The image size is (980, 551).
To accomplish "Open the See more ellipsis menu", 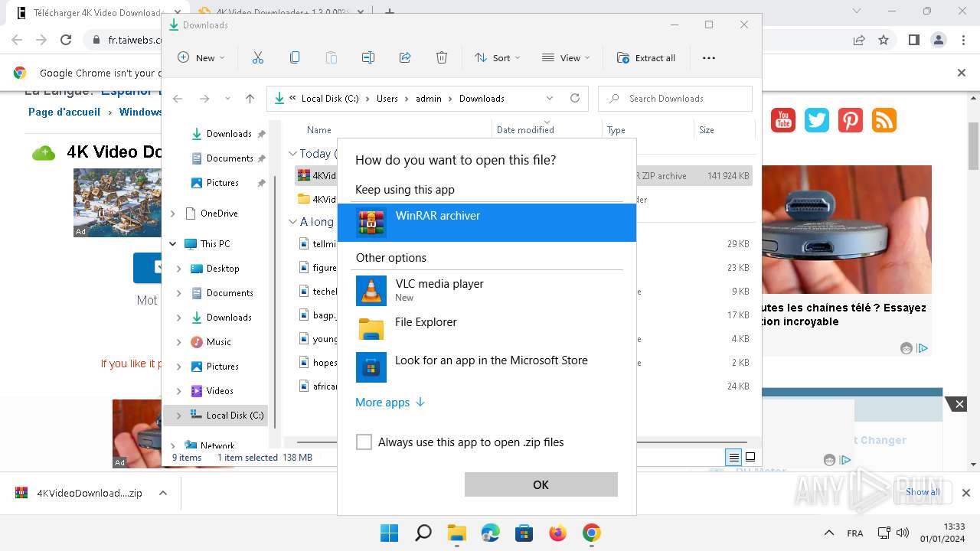I will point(709,57).
